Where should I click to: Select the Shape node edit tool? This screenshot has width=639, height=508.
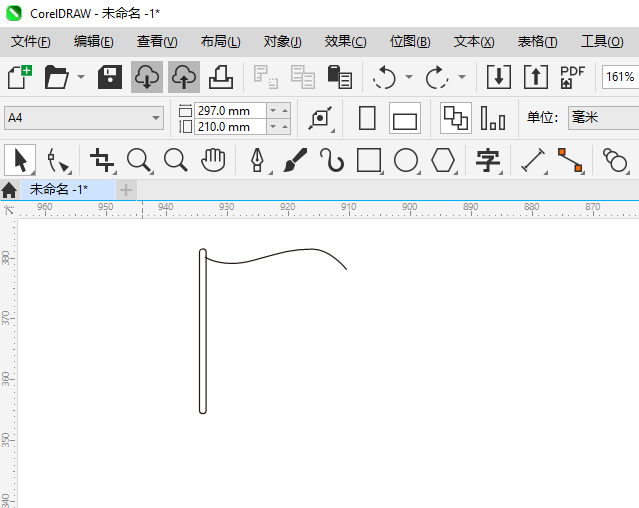57,160
